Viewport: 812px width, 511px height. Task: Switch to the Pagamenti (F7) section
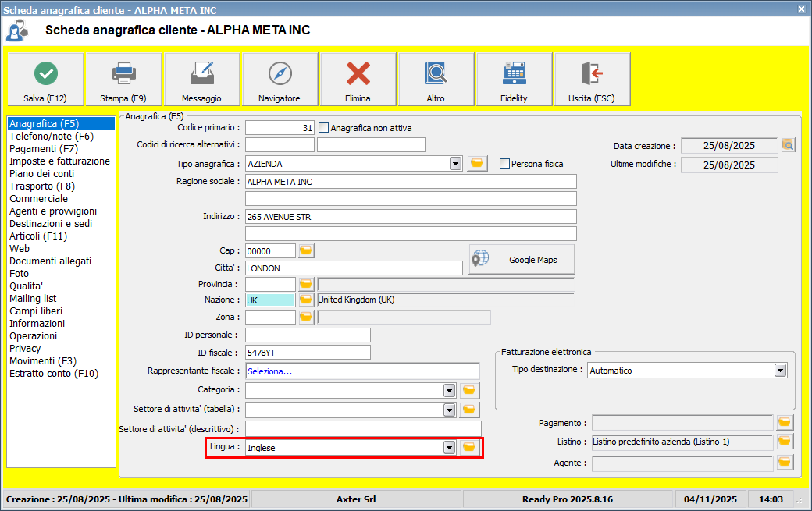point(44,148)
